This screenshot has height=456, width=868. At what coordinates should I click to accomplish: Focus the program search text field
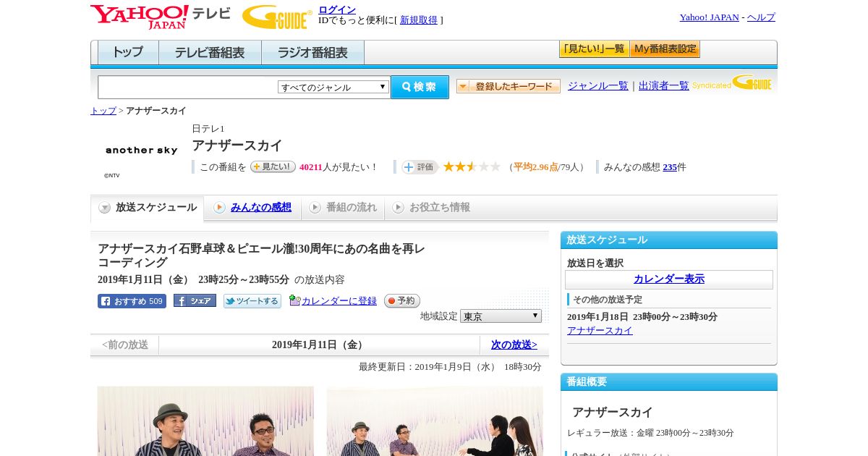coord(188,88)
